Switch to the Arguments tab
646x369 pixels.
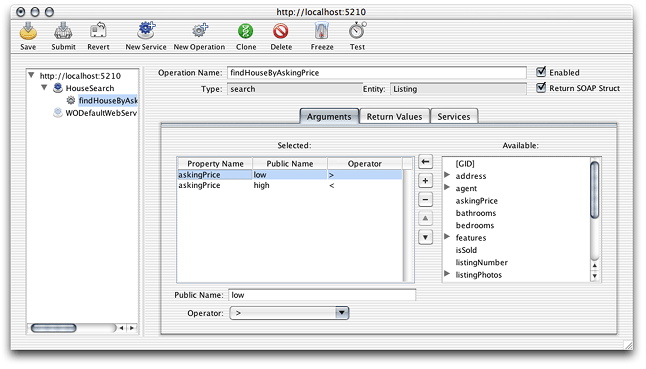(329, 117)
